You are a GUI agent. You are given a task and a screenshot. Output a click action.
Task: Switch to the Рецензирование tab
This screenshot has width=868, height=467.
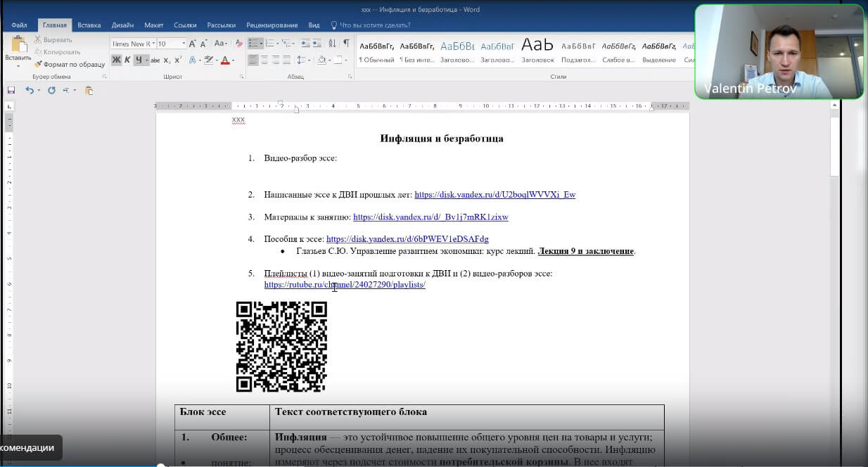point(272,25)
